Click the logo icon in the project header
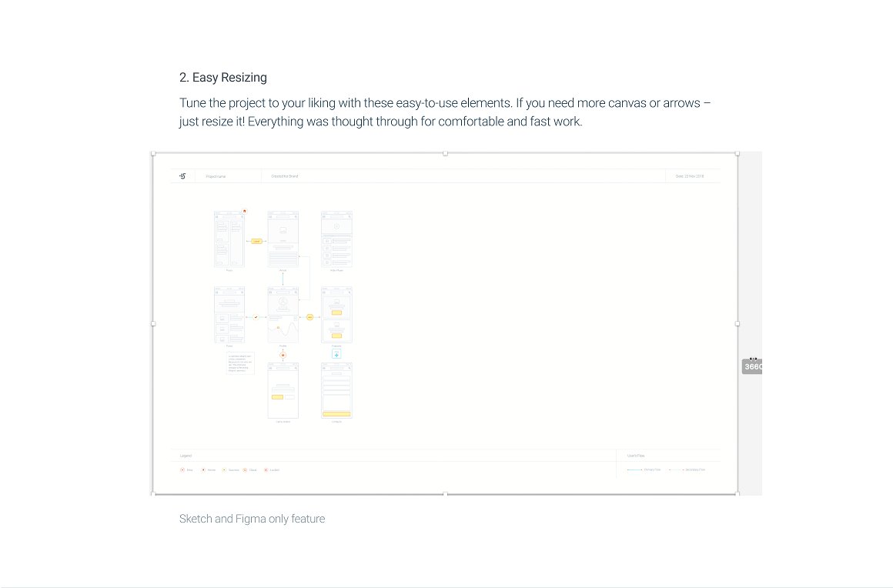The image size is (893, 588). [x=182, y=176]
